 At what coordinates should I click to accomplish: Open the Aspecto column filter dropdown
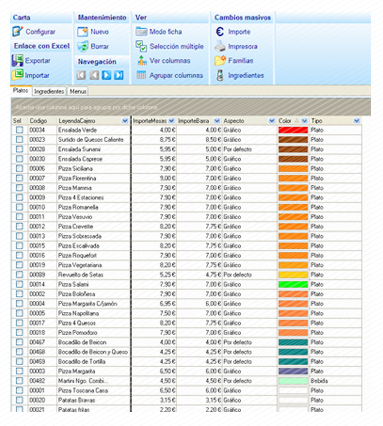(272, 121)
